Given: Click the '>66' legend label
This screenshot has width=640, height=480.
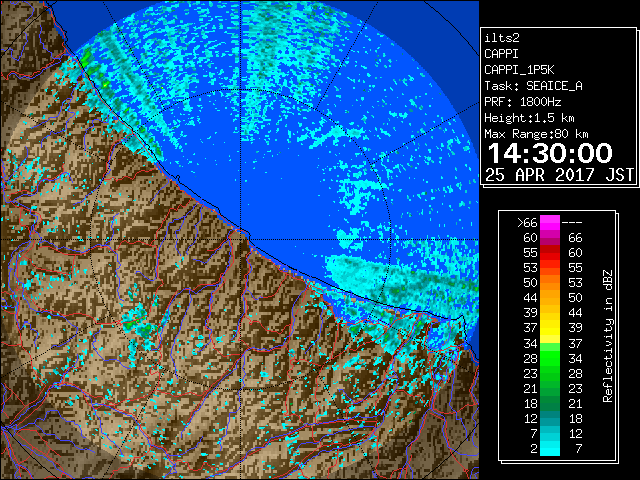Looking at the screenshot, I should click(527, 223).
